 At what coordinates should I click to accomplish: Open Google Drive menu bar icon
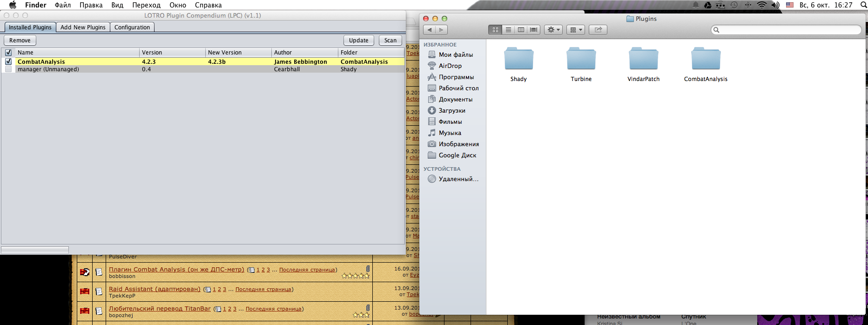pos(708,5)
